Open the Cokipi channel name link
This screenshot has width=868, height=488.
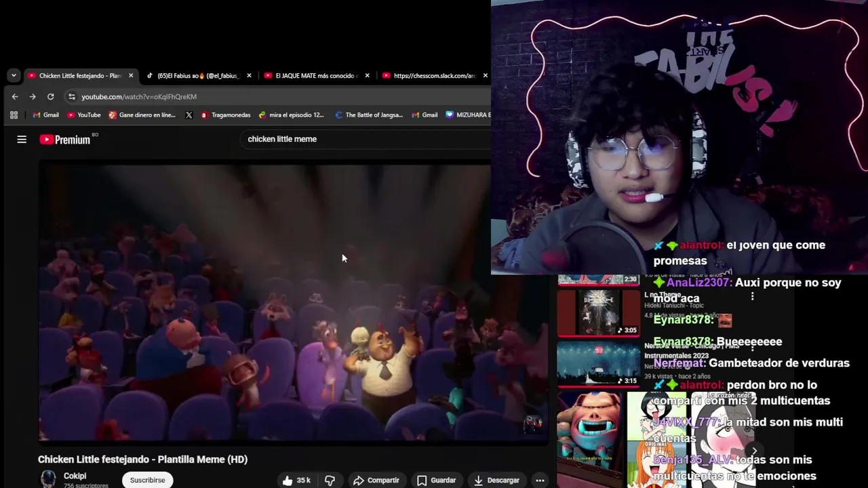point(75,476)
